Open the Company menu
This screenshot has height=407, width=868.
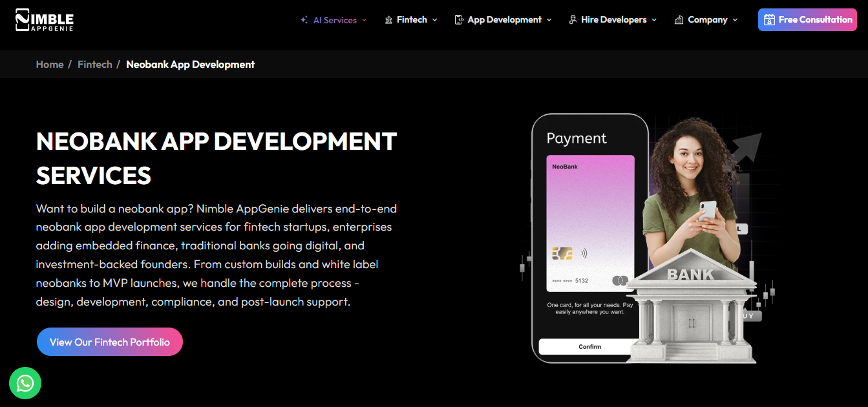pos(706,20)
